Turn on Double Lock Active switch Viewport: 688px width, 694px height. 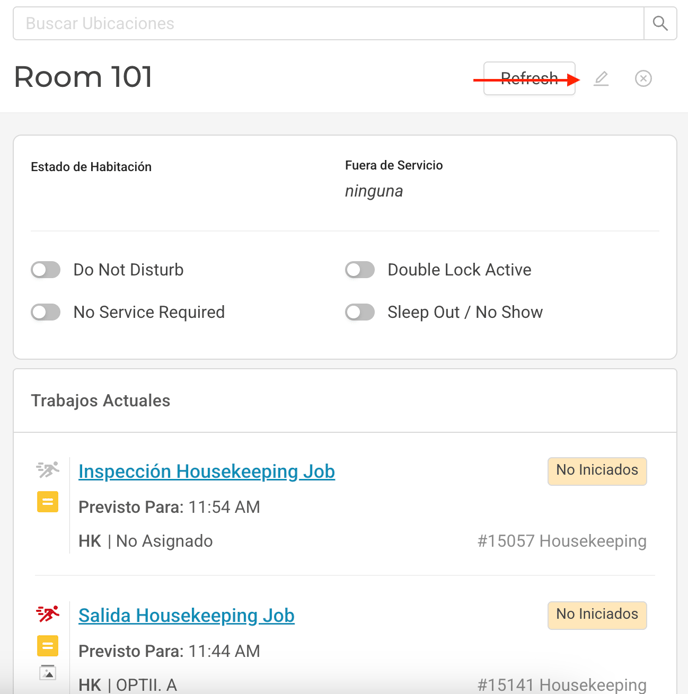pos(360,270)
